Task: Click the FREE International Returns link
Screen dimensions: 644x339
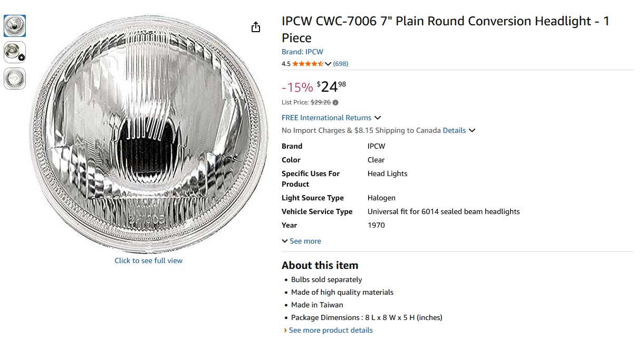Action: tap(326, 118)
